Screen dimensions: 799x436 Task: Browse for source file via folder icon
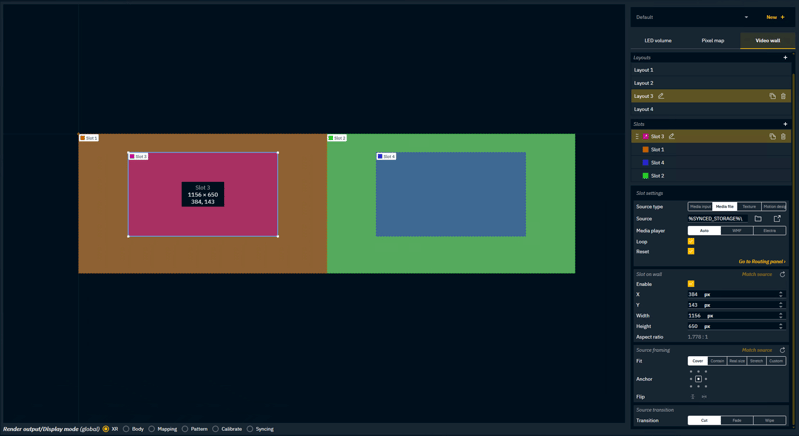click(758, 219)
